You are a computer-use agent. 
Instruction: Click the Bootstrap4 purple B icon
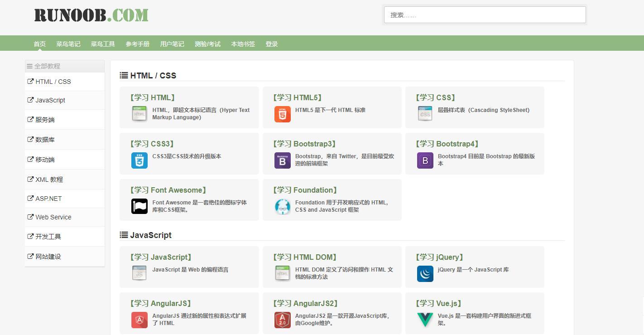pos(425,160)
